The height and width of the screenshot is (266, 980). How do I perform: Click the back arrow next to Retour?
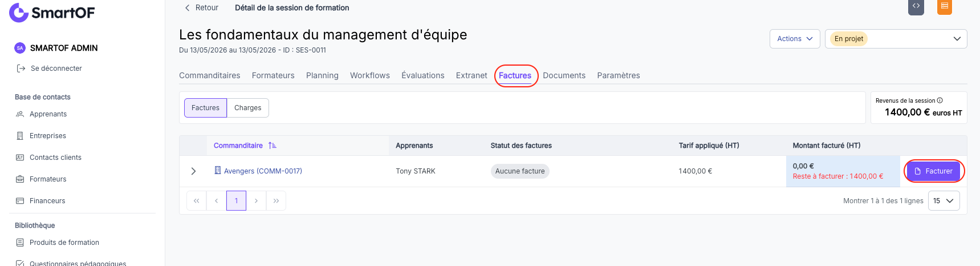pos(187,8)
